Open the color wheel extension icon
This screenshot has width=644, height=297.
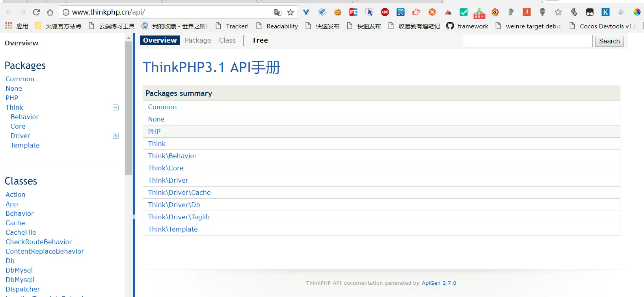pos(637,12)
